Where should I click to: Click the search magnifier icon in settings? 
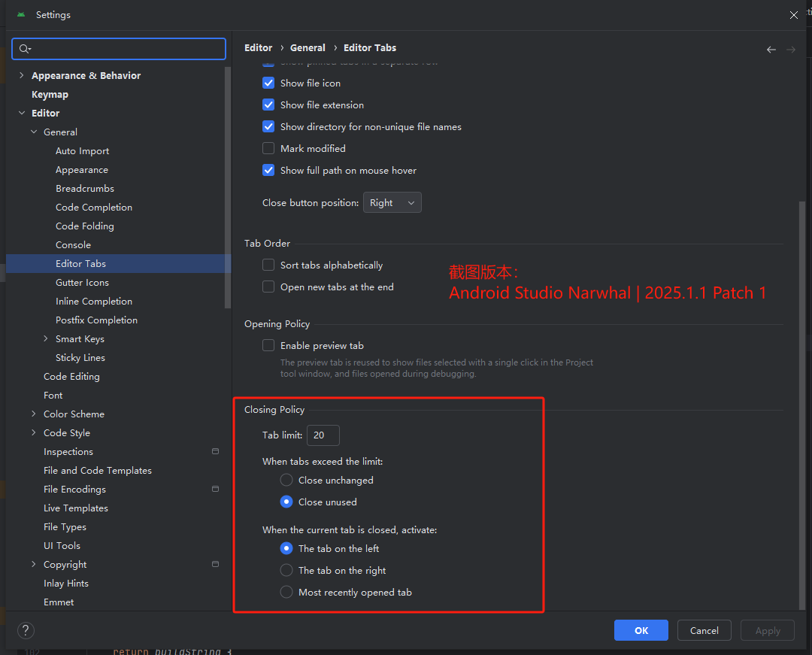(x=24, y=49)
